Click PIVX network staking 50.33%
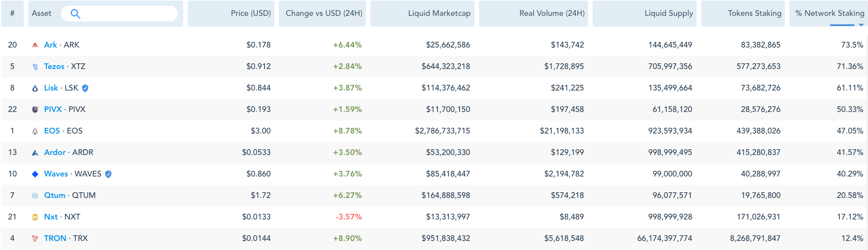This screenshot has width=868, height=250. click(x=850, y=109)
